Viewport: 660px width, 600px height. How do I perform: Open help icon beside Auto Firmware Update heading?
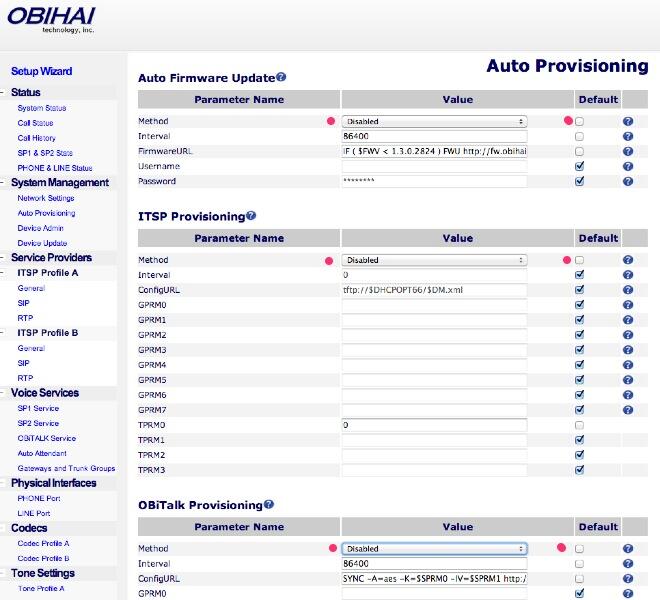tap(281, 77)
